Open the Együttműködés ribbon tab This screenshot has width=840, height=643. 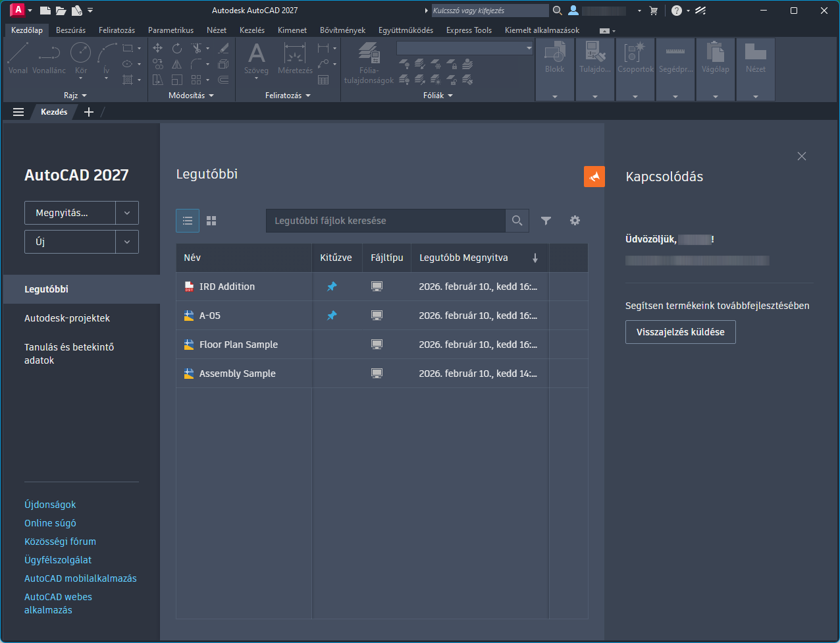pyautogui.click(x=406, y=30)
